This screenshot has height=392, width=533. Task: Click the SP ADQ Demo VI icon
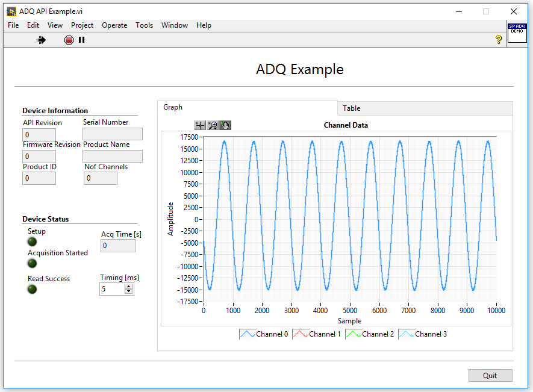point(517,32)
